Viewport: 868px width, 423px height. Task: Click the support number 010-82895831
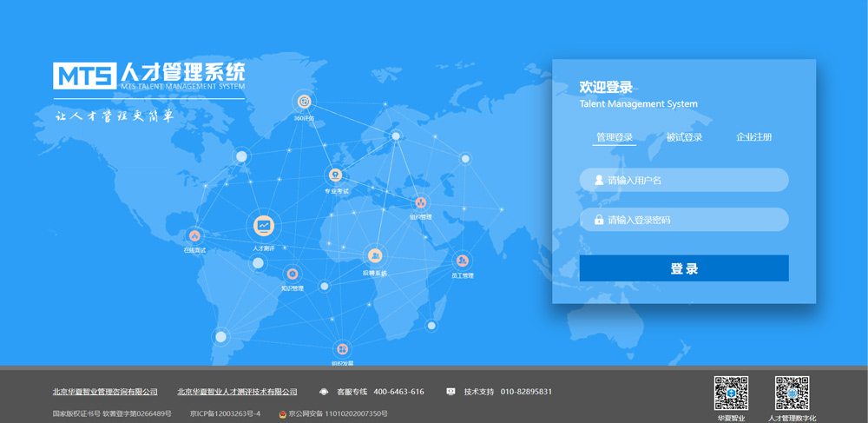(527, 392)
